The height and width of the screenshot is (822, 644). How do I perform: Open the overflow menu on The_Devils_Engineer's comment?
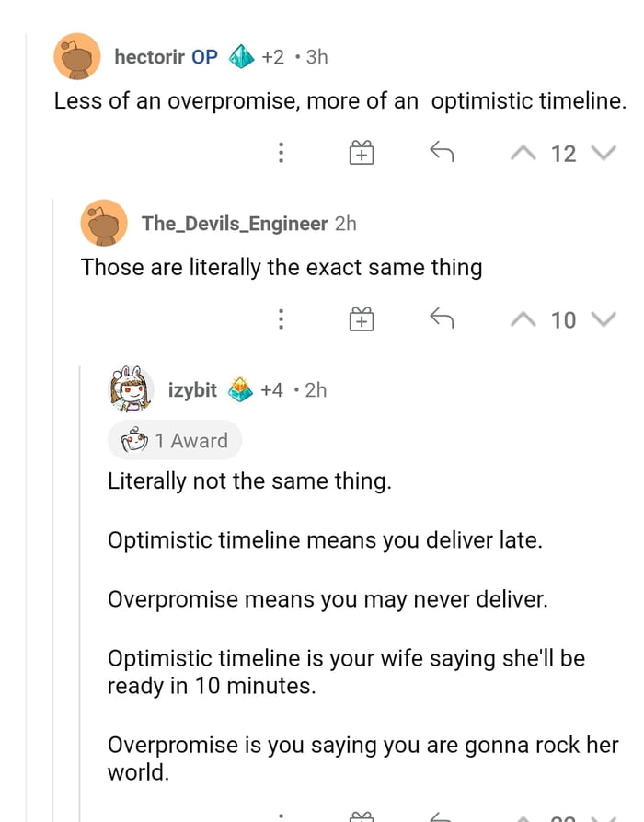coord(281,319)
